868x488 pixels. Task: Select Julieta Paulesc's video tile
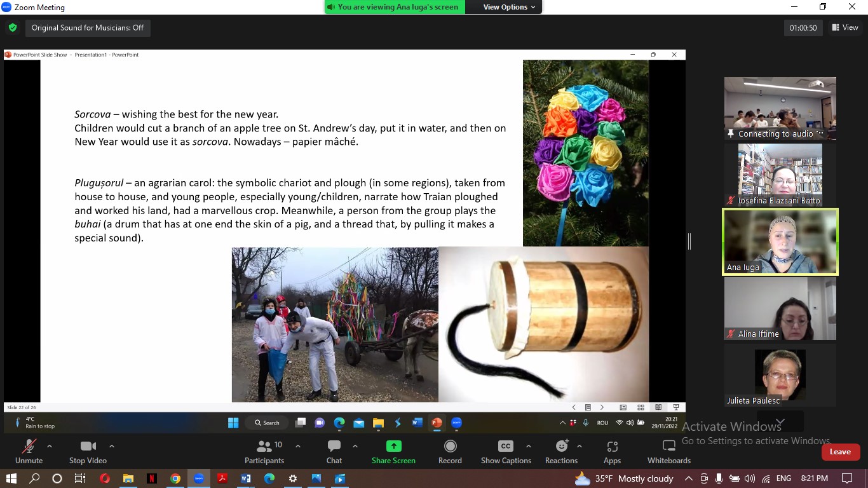click(780, 376)
